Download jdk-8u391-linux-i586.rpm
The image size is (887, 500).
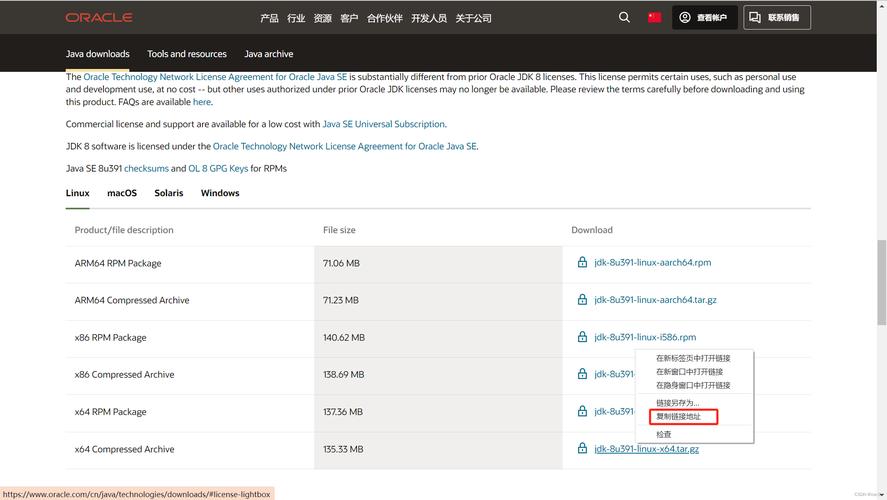point(645,337)
